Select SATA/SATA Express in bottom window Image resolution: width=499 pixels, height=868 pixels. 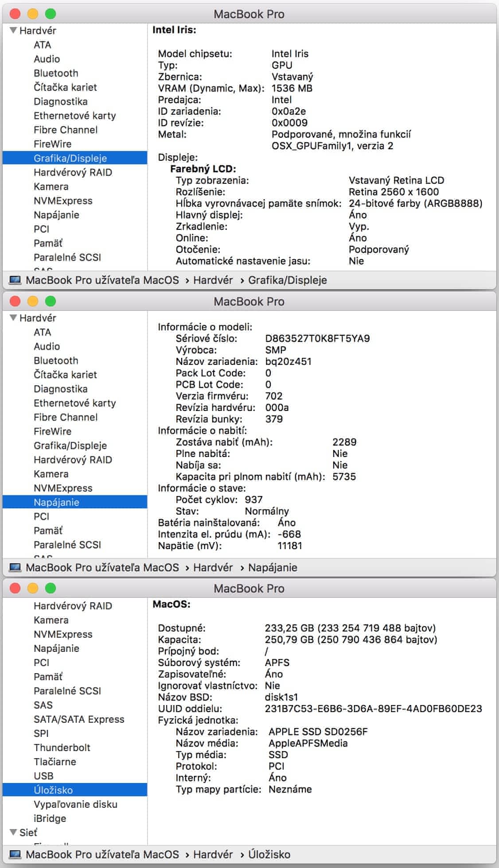(79, 719)
